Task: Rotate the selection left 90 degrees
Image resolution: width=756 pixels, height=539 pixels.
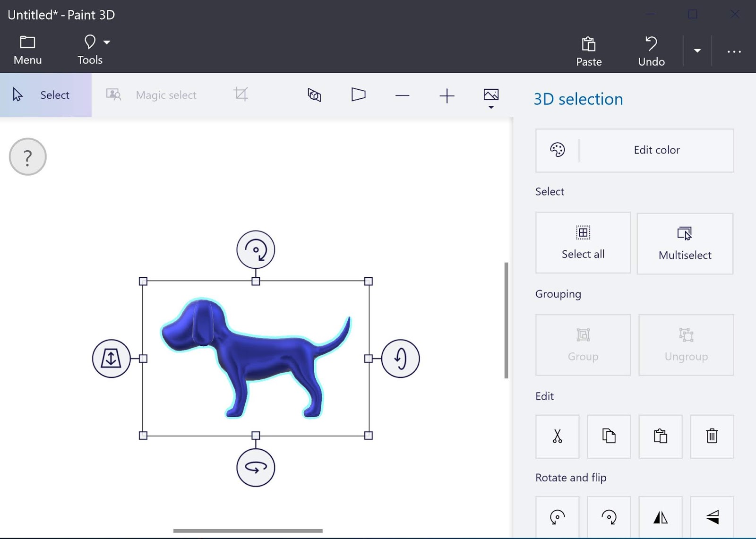Action: (x=557, y=518)
